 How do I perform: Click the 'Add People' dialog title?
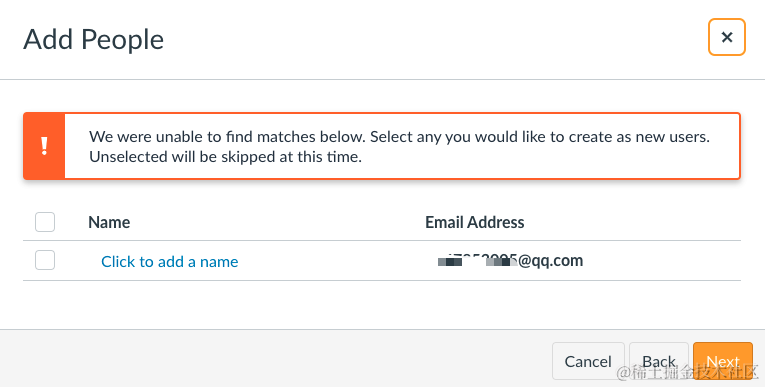pyautogui.click(x=93, y=39)
